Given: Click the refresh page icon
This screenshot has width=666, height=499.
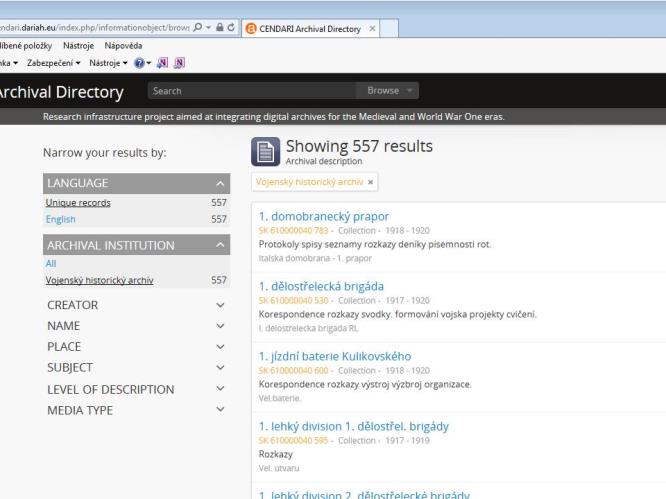Looking at the screenshot, I should 231,27.
